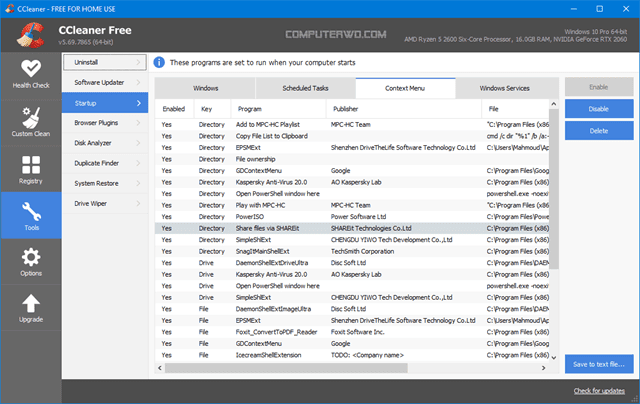Open the Drive Wiper tool
Screen dimensions: 640x404
point(105,203)
